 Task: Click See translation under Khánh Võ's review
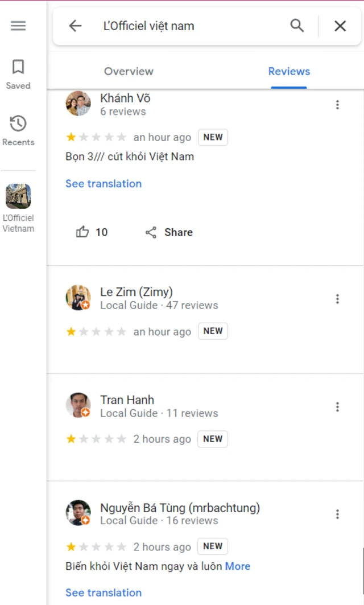(x=104, y=183)
